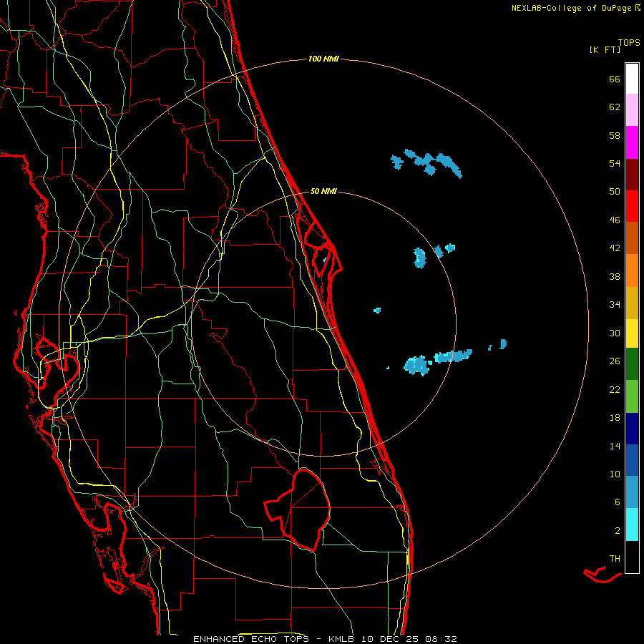
Task: Click the 30 legend value
Action: click(615, 333)
